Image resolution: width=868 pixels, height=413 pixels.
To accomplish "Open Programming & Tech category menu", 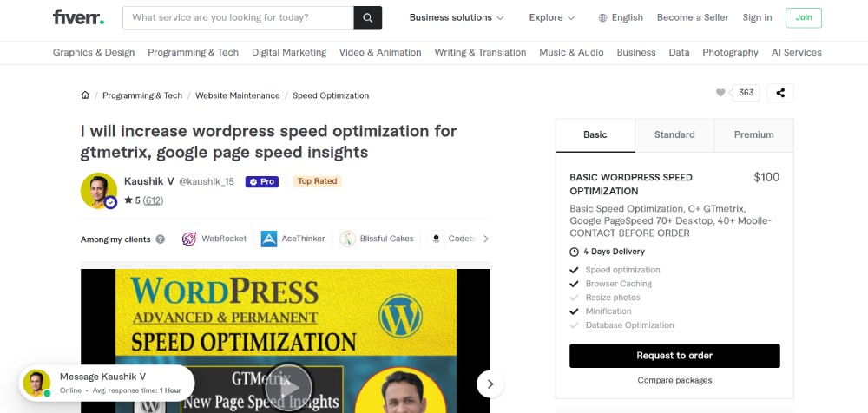I will point(194,53).
